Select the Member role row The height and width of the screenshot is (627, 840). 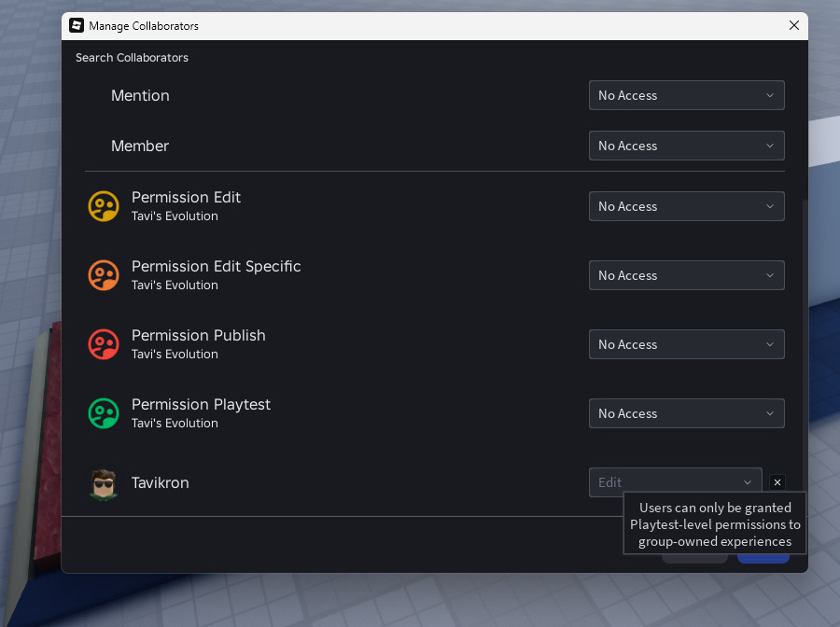434,146
